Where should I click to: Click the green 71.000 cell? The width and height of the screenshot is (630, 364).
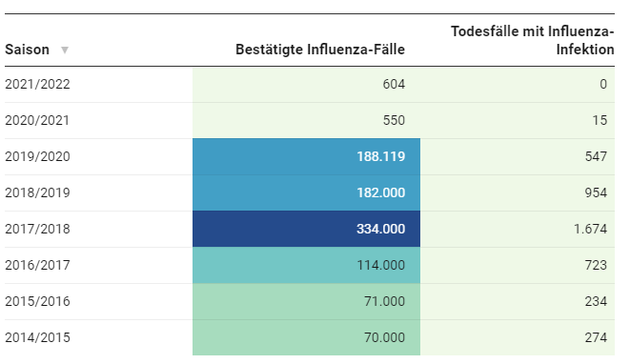click(306, 301)
